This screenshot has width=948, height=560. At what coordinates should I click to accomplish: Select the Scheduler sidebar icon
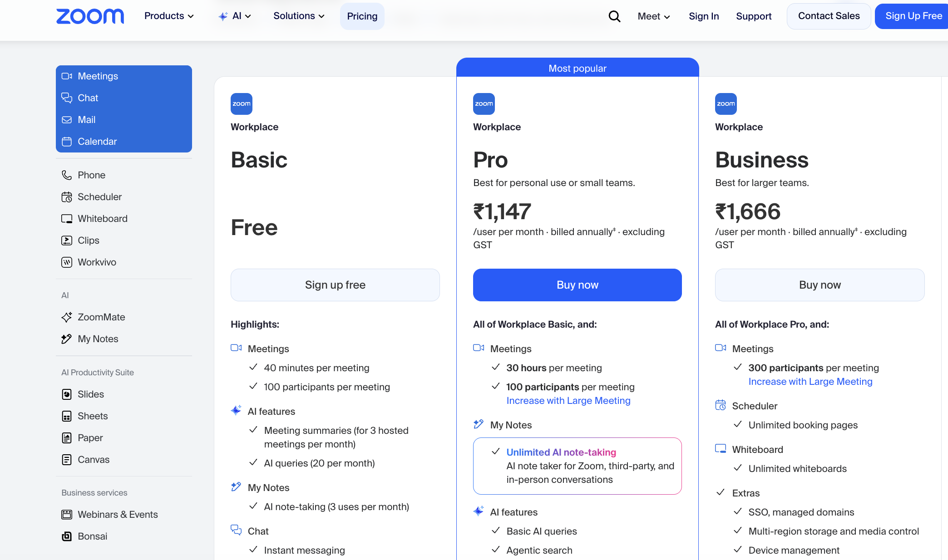tap(67, 197)
